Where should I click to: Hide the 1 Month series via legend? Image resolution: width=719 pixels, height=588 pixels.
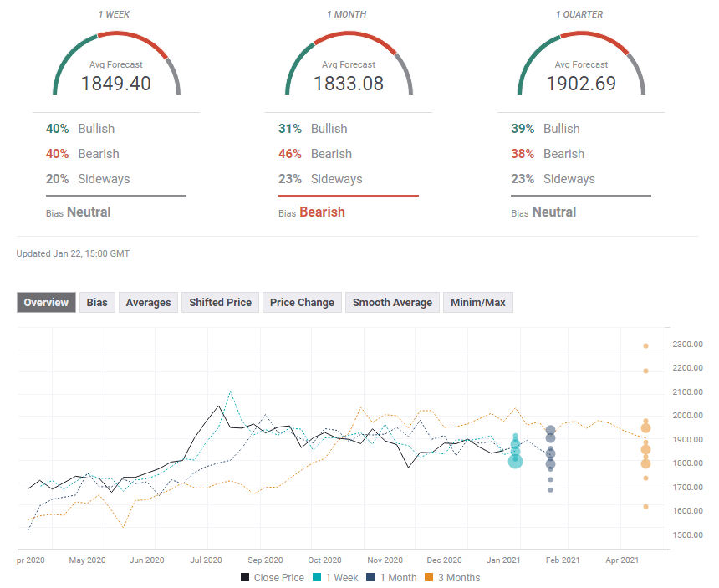click(395, 577)
